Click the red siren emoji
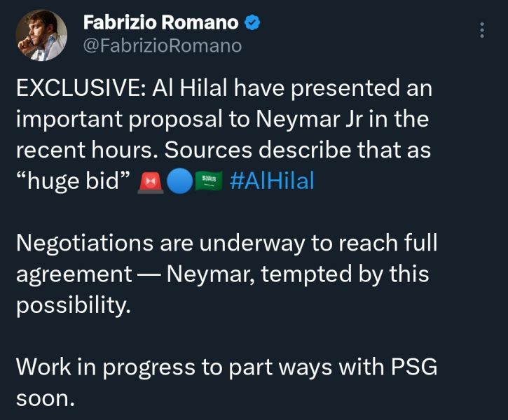The image size is (508, 420). pyautogui.click(x=151, y=183)
